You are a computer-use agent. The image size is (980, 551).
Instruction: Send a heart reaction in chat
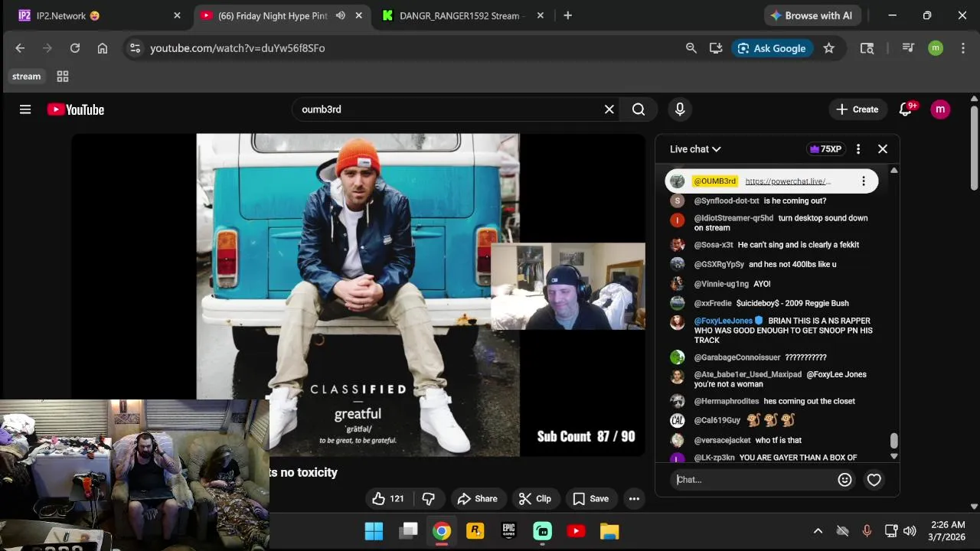coord(874,480)
